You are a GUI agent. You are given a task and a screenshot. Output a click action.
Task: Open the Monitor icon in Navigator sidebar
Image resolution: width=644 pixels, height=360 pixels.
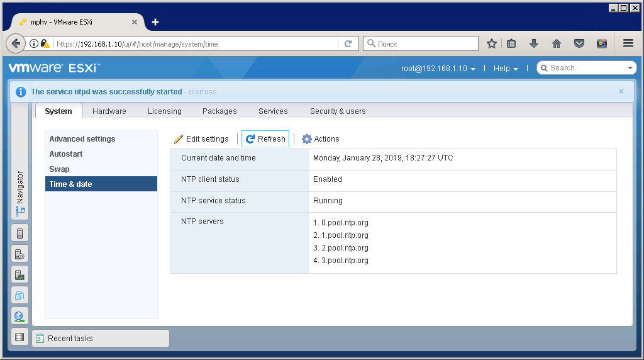19,275
